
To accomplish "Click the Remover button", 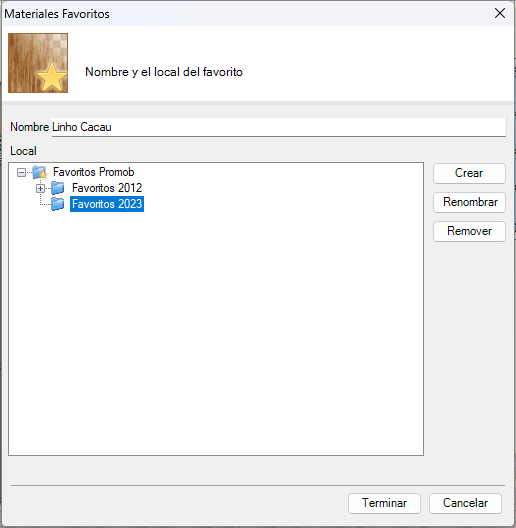I will pyautogui.click(x=469, y=231).
